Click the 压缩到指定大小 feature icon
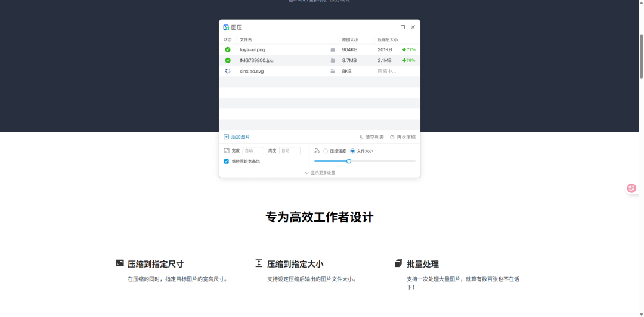The height and width of the screenshot is (317, 644). coord(259,263)
